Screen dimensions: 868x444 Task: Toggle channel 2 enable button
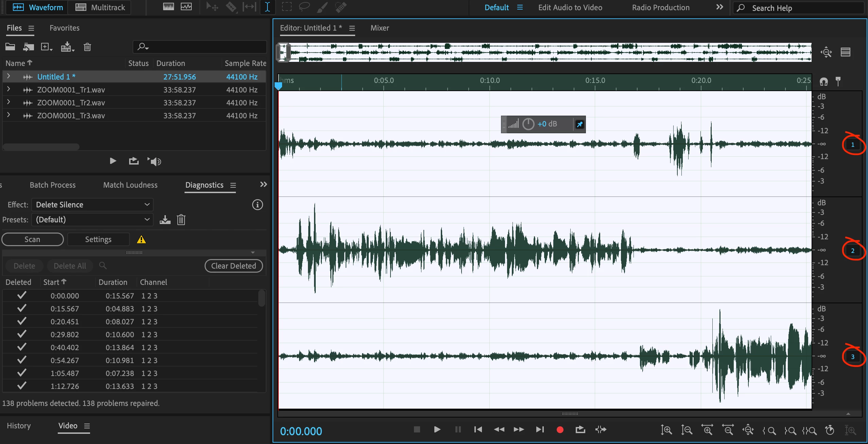(x=852, y=251)
